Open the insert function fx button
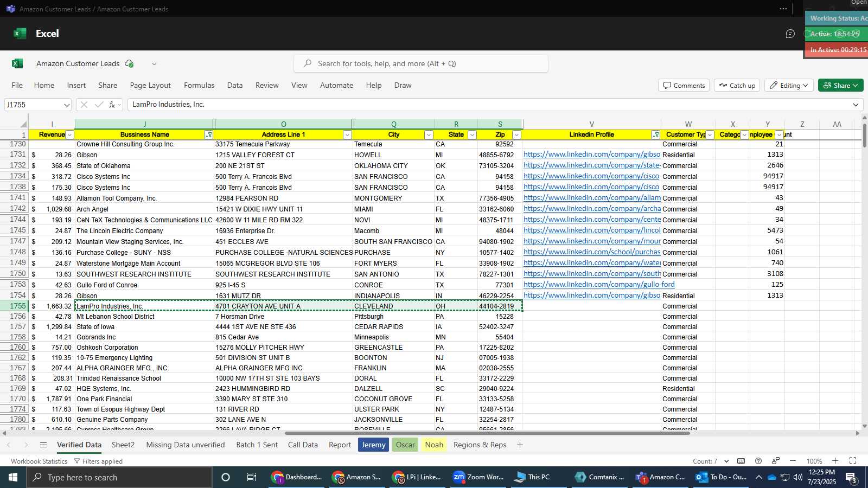 (x=112, y=105)
